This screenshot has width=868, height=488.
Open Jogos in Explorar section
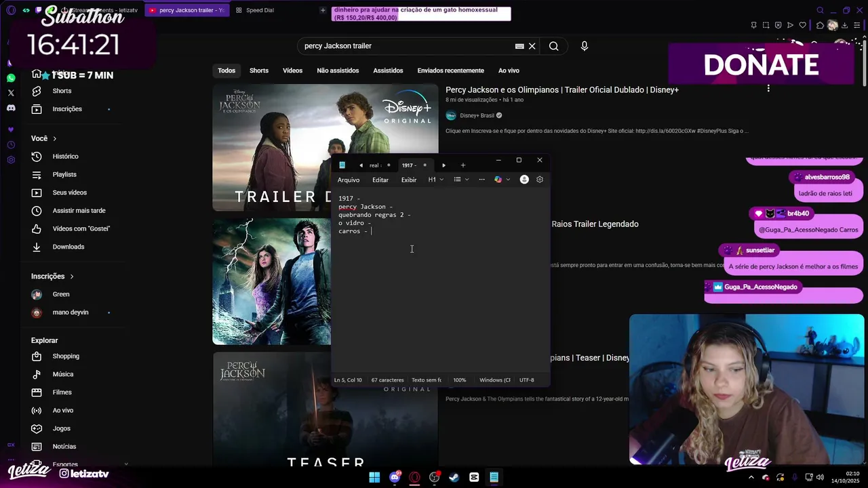(x=61, y=428)
